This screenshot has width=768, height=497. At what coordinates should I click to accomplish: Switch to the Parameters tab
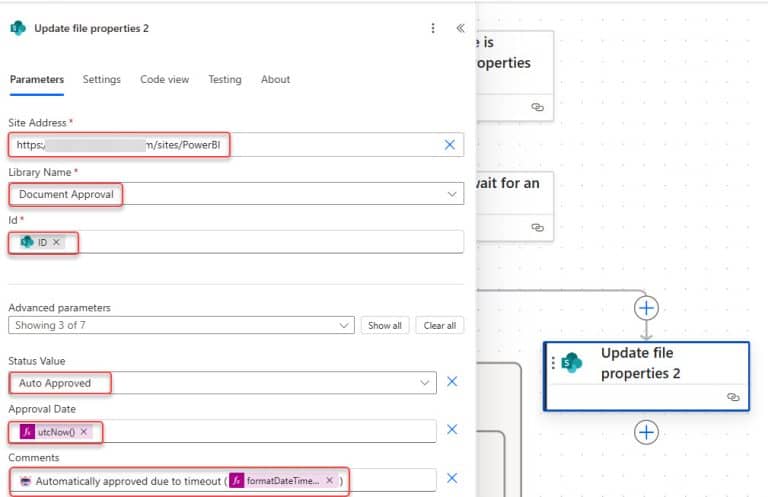click(37, 79)
